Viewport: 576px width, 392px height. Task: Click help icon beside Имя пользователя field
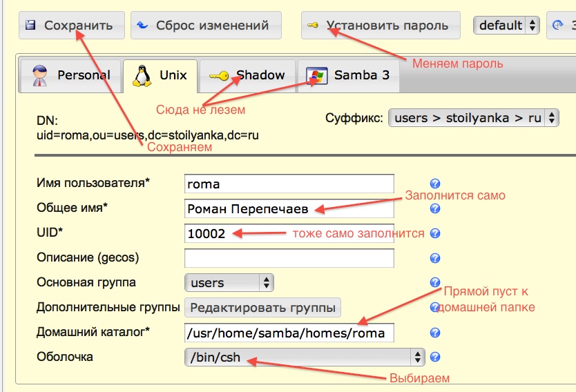(435, 184)
